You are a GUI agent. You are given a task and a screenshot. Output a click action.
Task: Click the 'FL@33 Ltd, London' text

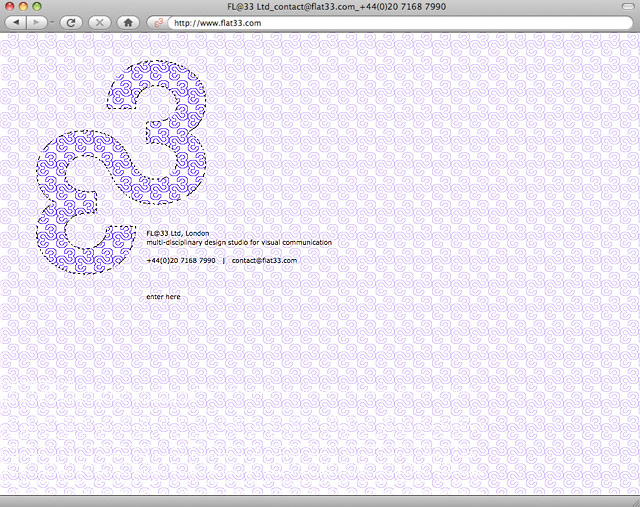(x=178, y=233)
